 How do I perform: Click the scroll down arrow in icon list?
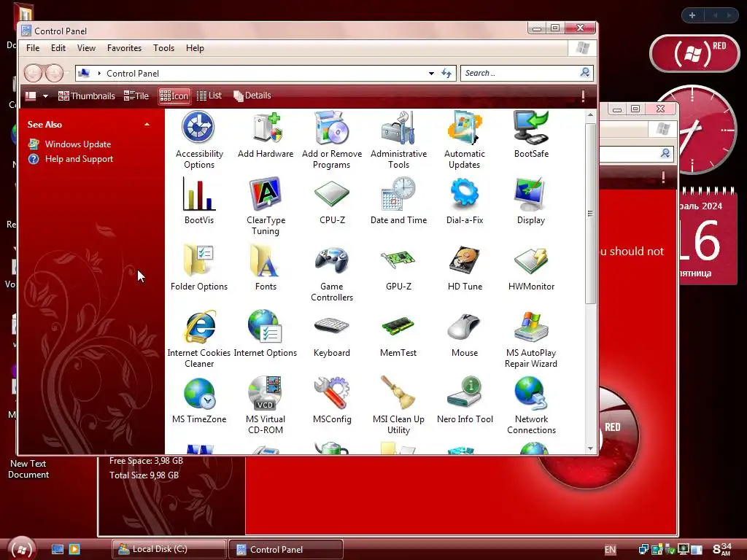590,448
